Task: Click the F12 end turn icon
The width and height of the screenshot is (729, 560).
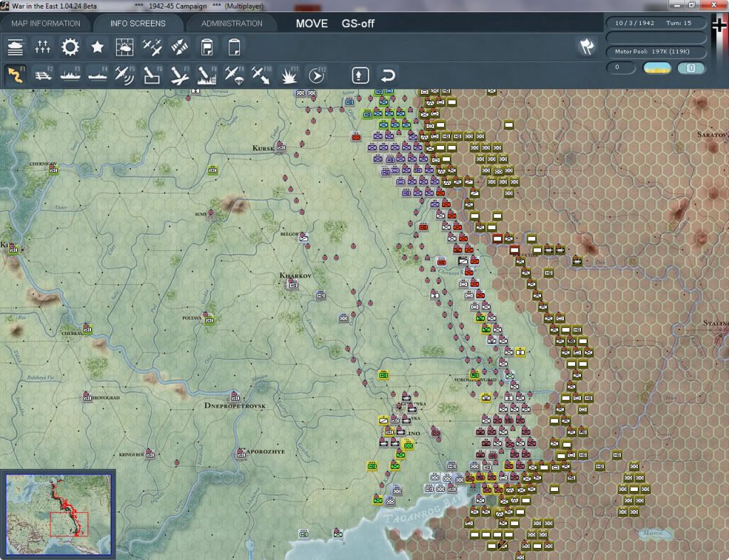Action: (x=317, y=75)
